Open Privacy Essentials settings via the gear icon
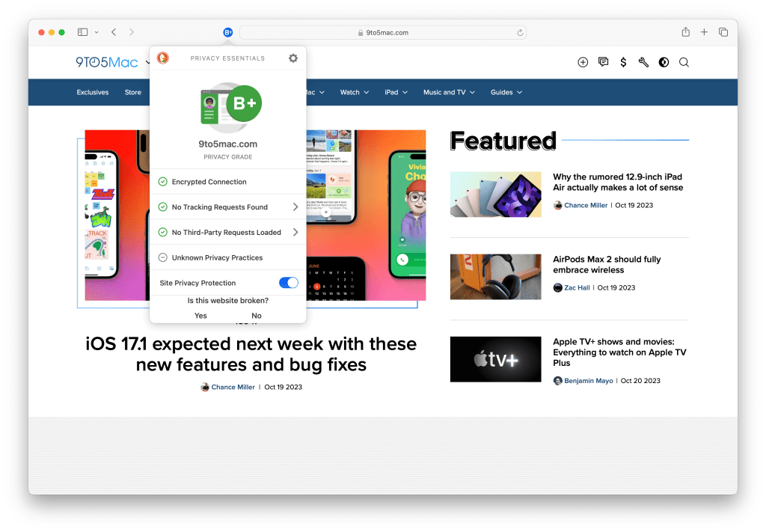Viewport: 766px width, 532px height. tap(292, 58)
